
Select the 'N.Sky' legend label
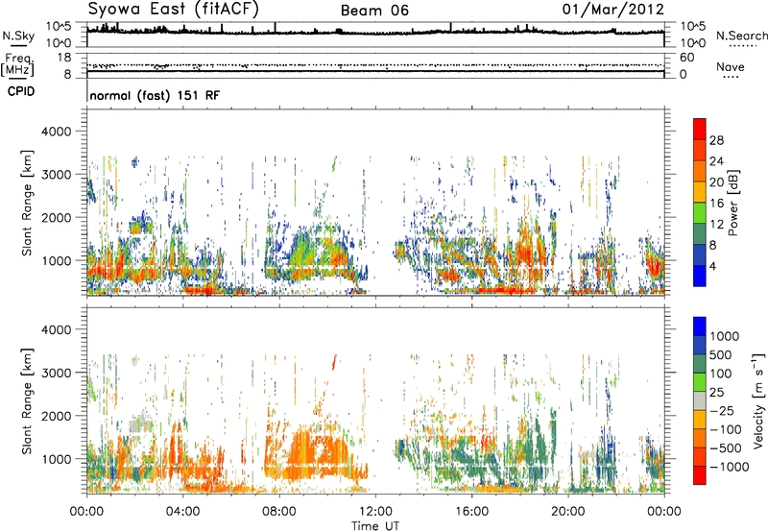[x=18, y=36]
